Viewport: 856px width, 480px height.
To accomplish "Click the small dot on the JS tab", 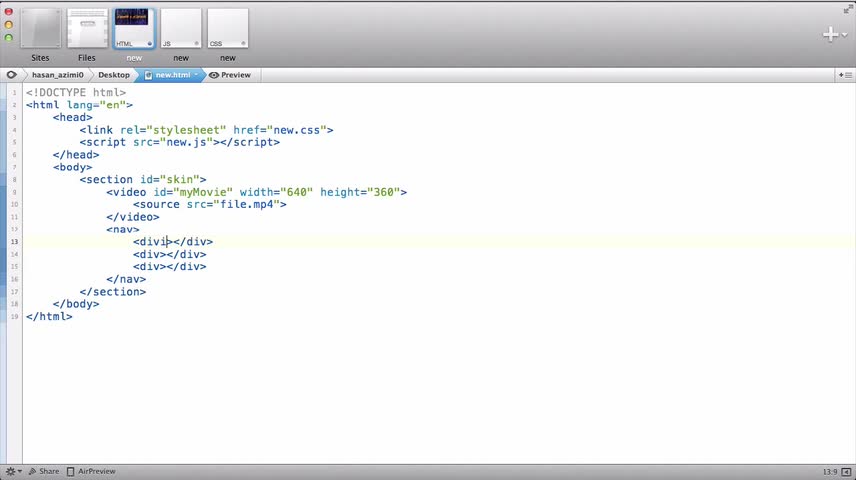I will pyautogui.click(x=197, y=44).
